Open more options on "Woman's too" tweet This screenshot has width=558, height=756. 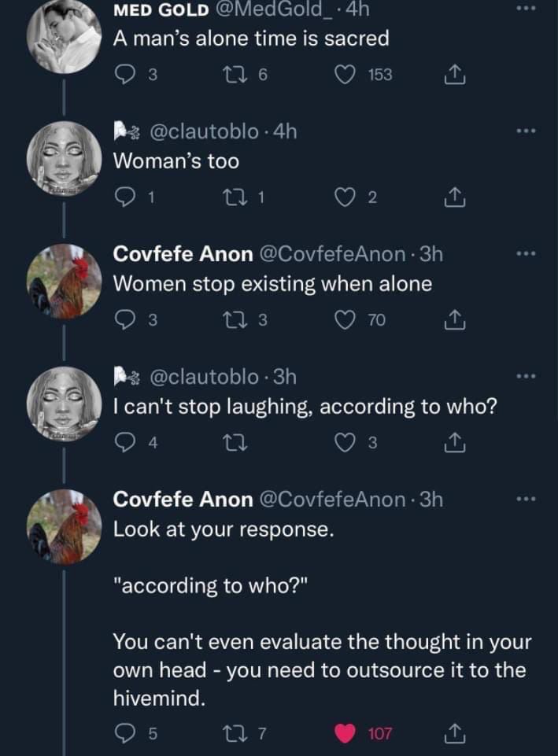point(526,131)
